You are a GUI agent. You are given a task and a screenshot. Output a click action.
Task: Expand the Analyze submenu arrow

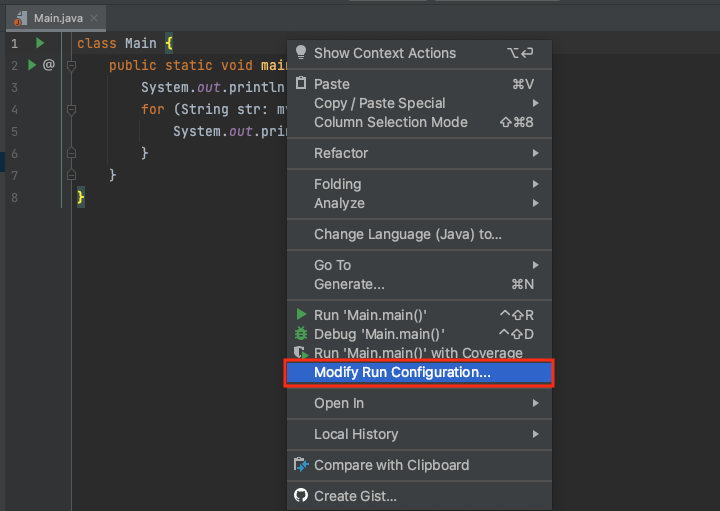535,203
